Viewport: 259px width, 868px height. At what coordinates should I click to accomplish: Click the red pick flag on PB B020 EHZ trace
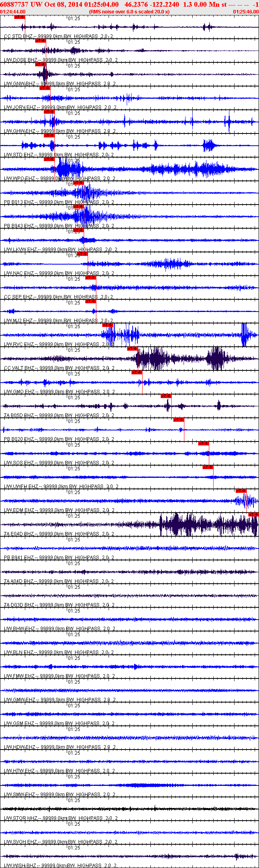click(x=179, y=420)
